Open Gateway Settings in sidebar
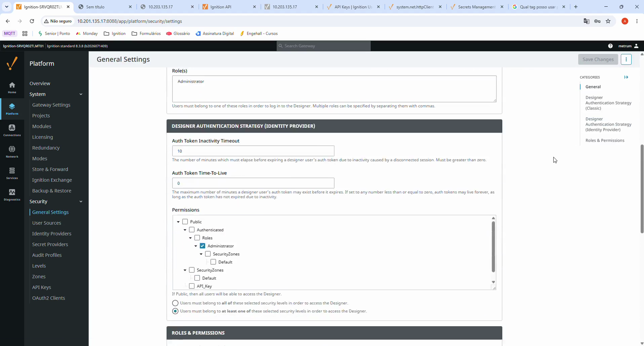The width and height of the screenshot is (644, 346). tap(51, 105)
